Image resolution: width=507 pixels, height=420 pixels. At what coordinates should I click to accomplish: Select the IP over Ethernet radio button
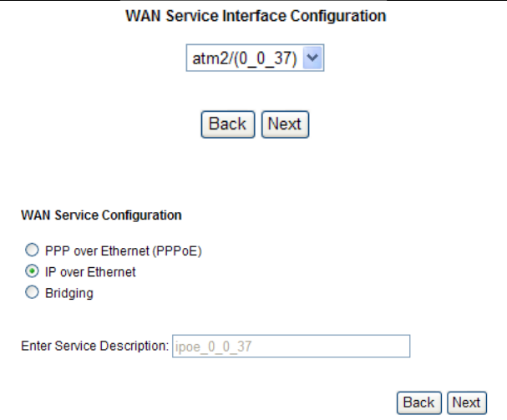point(32,271)
